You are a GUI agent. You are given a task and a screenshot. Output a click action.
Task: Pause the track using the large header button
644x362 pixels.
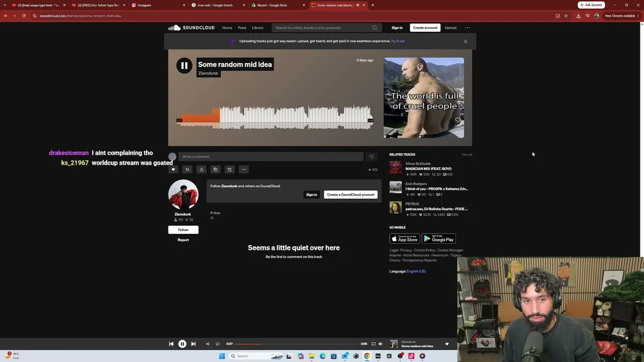184,65
